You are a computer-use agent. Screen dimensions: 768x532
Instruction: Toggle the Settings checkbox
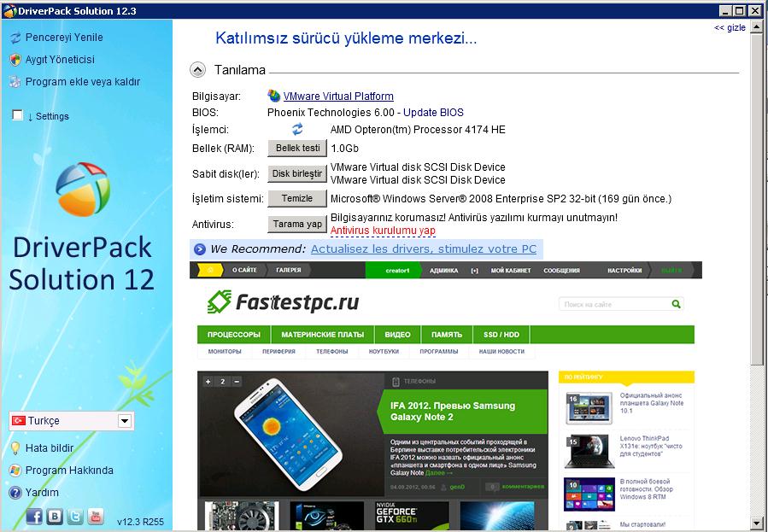click(x=18, y=115)
